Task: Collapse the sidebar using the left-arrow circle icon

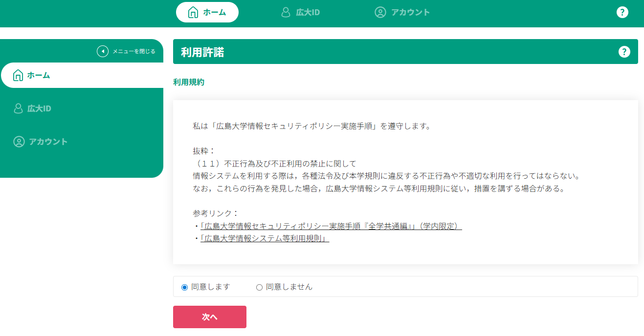Action: click(103, 51)
